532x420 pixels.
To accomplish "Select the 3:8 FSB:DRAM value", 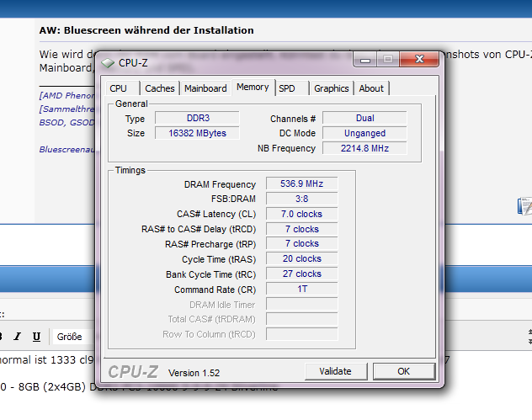I will coord(302,199).
